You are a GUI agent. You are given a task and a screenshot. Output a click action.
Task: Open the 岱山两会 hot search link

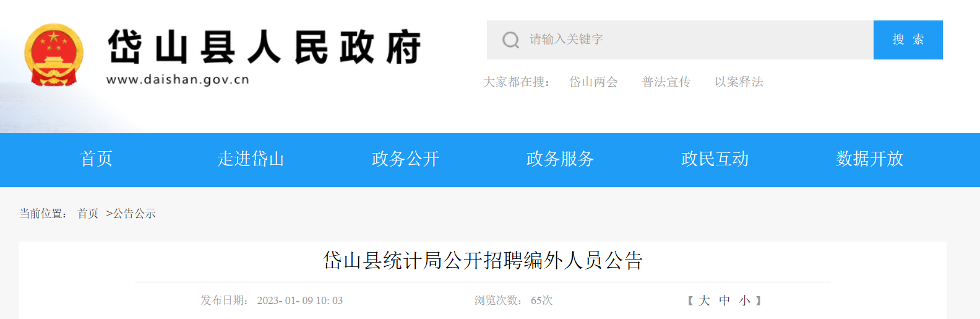pyautogui.click(x=593, y=82)
